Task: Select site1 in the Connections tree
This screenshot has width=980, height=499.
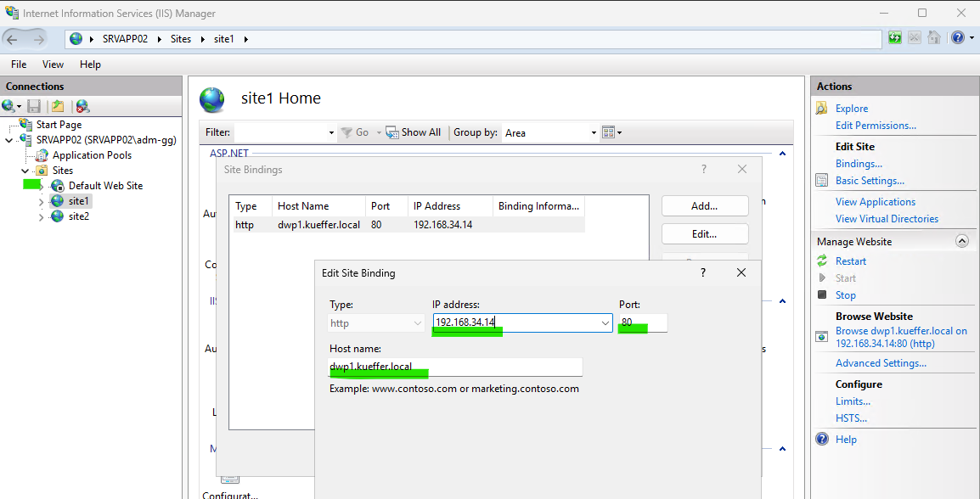Action: pos(79,201)
